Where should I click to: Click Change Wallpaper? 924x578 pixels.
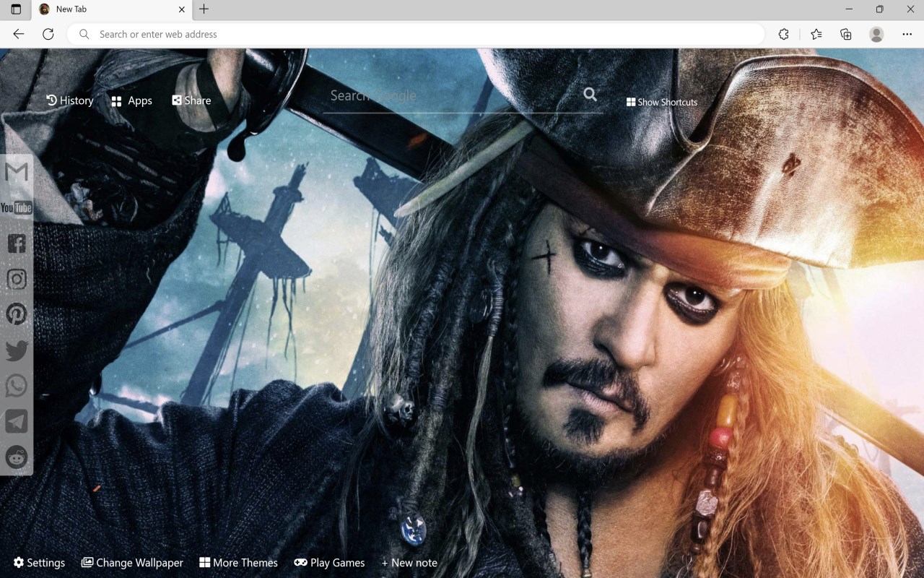pos(132,563)
